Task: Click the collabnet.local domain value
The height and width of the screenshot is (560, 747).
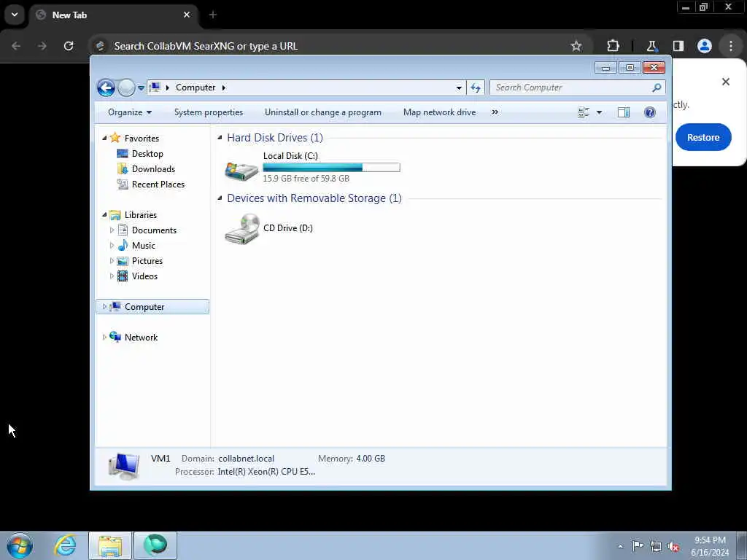Action: (x=247, y=459)
